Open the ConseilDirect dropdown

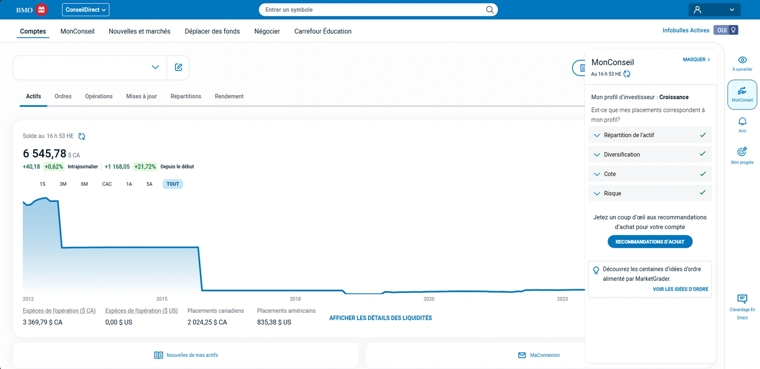(86, 10)
